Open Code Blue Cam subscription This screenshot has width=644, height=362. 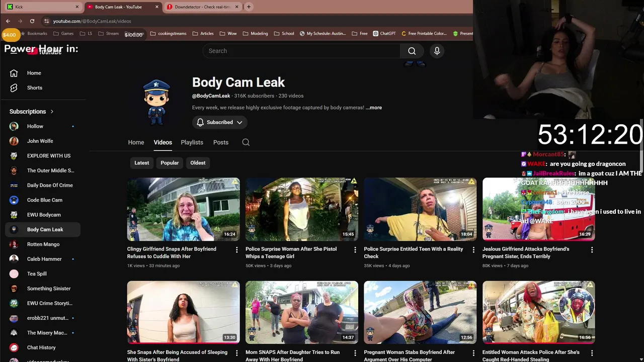point(43,200)
